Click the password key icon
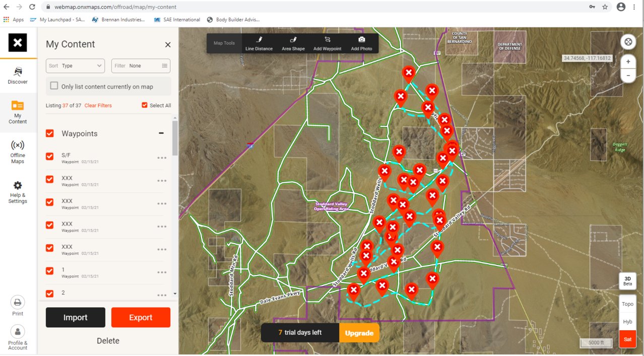The width and height of the screenshot is (644, 356). tap(592, 7)
